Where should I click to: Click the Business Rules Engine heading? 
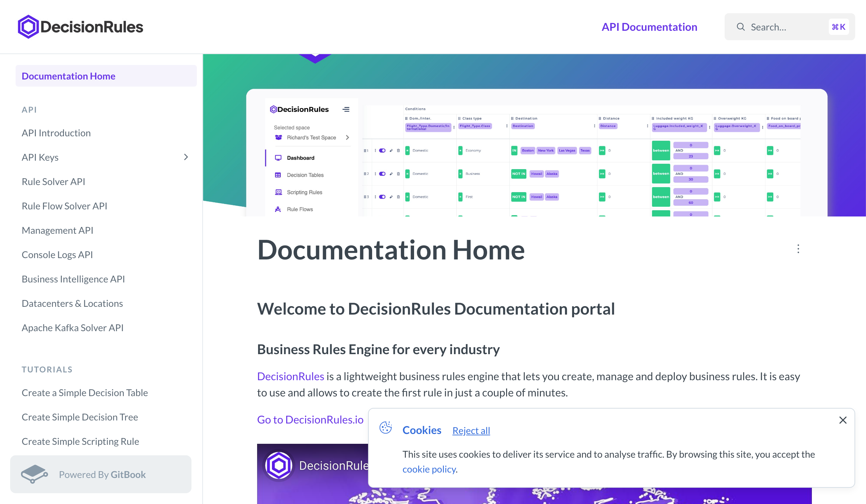coord(378,349)
